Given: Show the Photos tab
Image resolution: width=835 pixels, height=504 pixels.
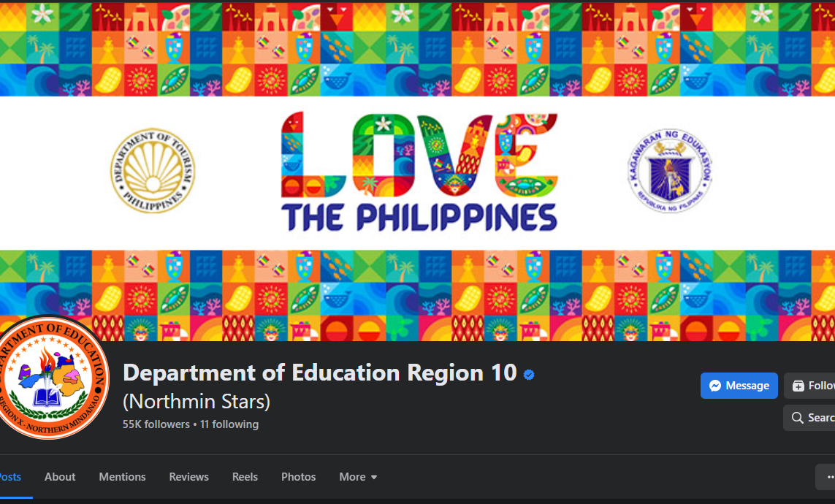Looking at the screenshot, I should click(299, 477).
